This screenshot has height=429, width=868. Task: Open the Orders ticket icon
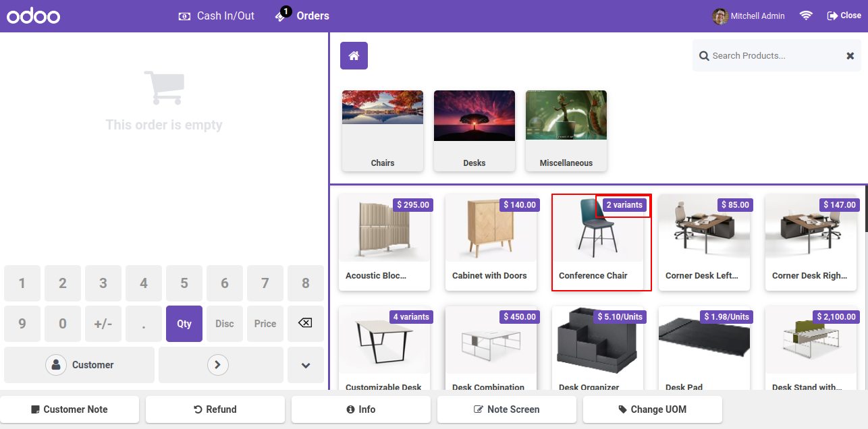click(281, 16)
